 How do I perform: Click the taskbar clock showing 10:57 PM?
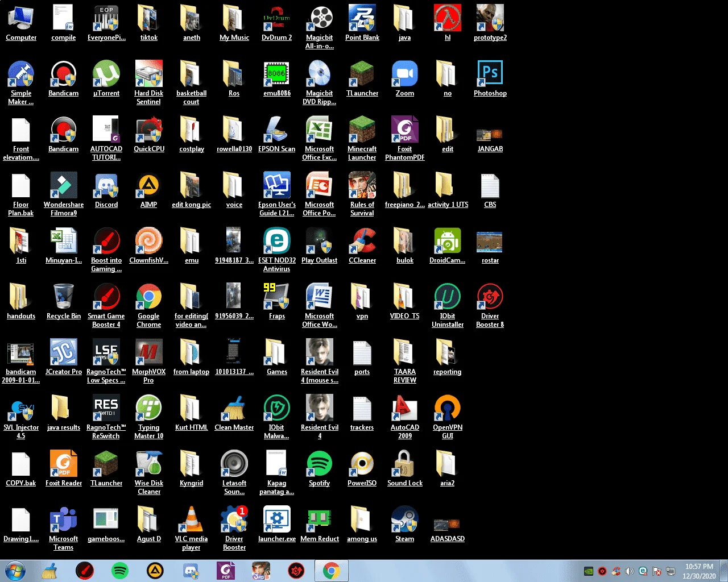[699, 571]
